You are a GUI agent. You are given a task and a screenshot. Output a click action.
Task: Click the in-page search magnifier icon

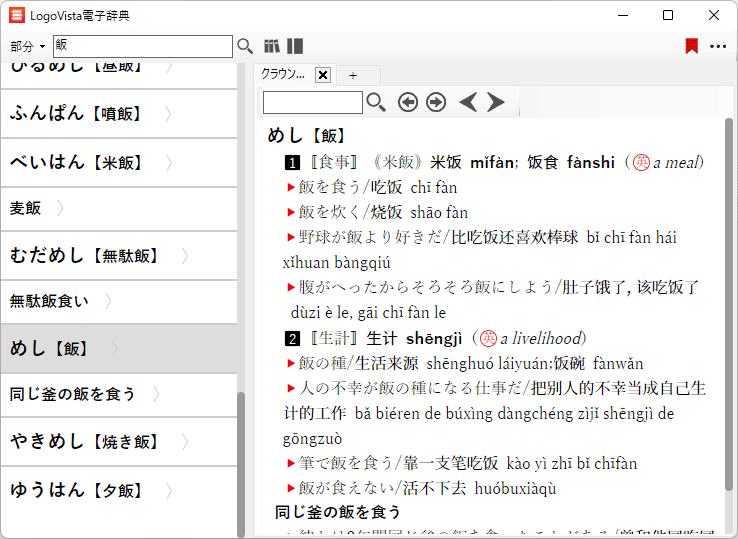click(x=376, y=102)
